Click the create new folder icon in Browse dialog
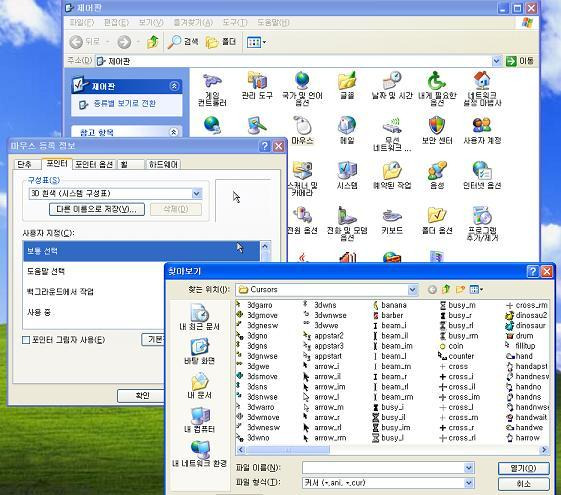 tap(460, 289)
